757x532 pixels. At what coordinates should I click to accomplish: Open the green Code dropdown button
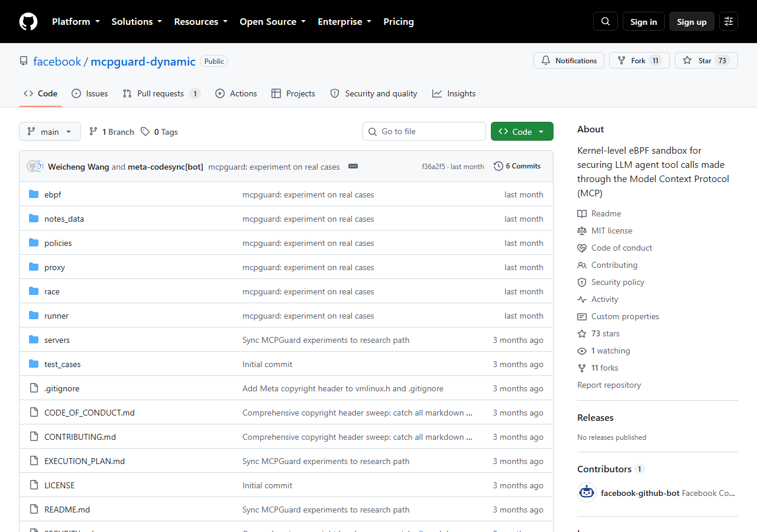pyautogui.click(x=522, y=131)
